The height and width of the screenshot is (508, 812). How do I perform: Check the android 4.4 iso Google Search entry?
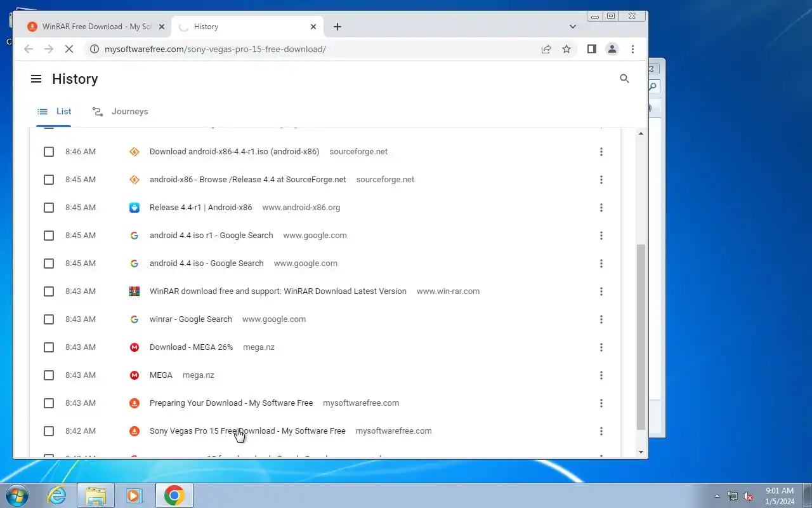(49, 264)
